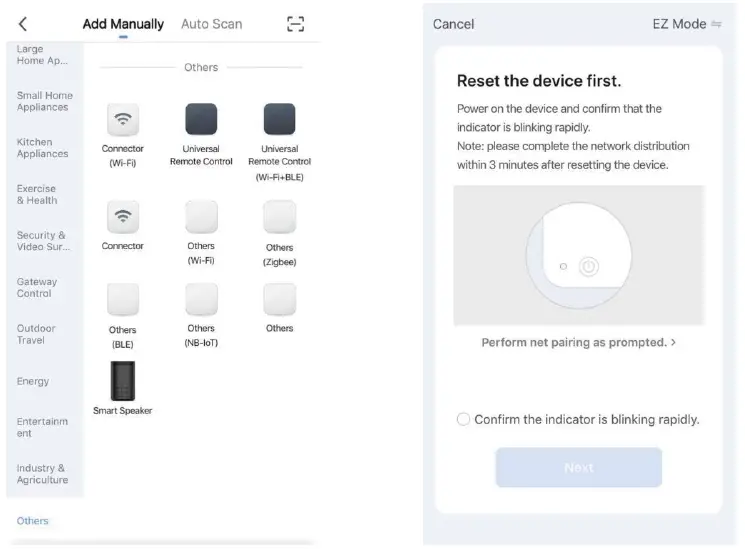745x549 pixels.
Task: Tap the back arrow icon
Action: pos(23,24)
